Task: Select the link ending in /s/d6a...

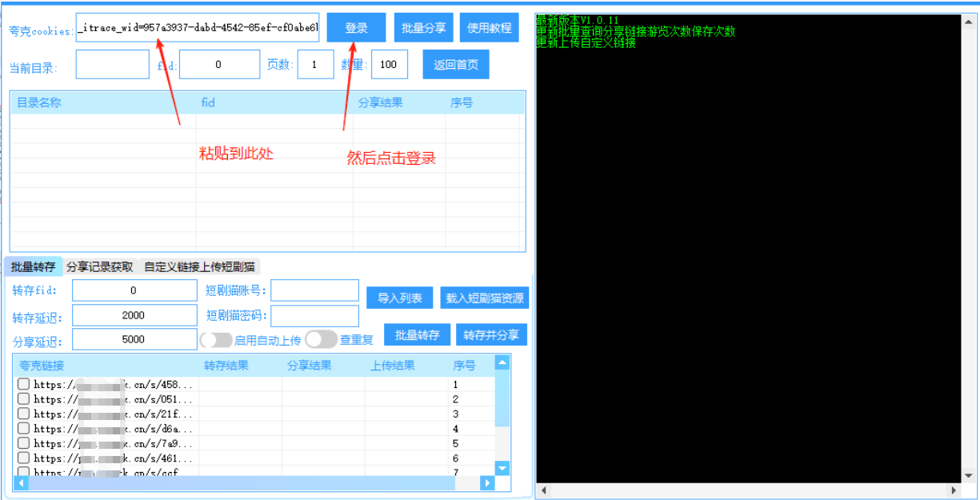Action: [x=113, y=429]
